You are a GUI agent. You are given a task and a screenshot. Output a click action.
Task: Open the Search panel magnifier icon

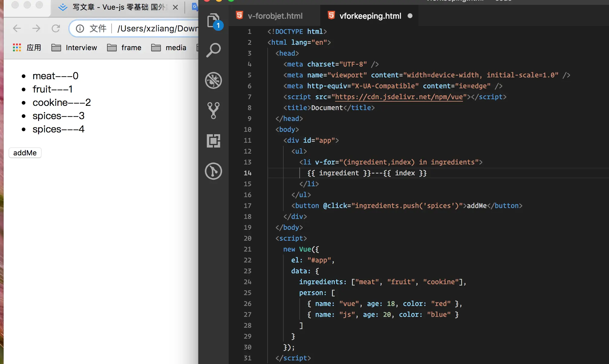pos(213,50)
